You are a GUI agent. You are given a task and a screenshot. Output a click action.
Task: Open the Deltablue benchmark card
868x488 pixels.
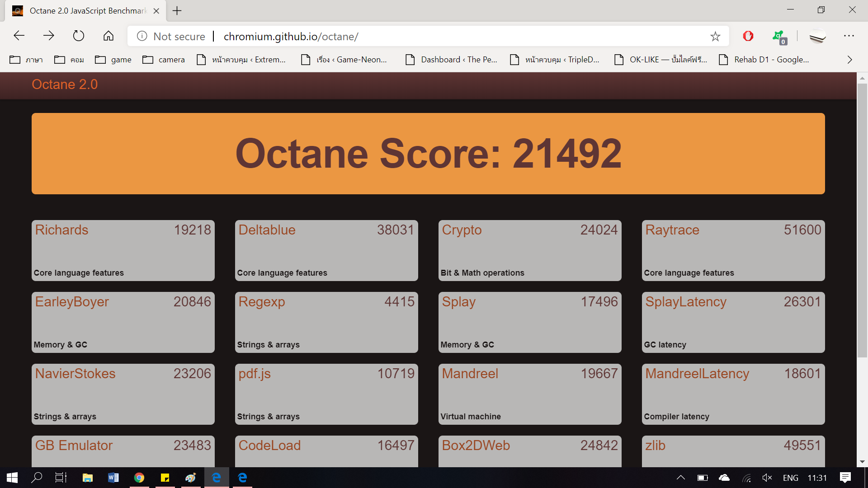tap(326, 250)
